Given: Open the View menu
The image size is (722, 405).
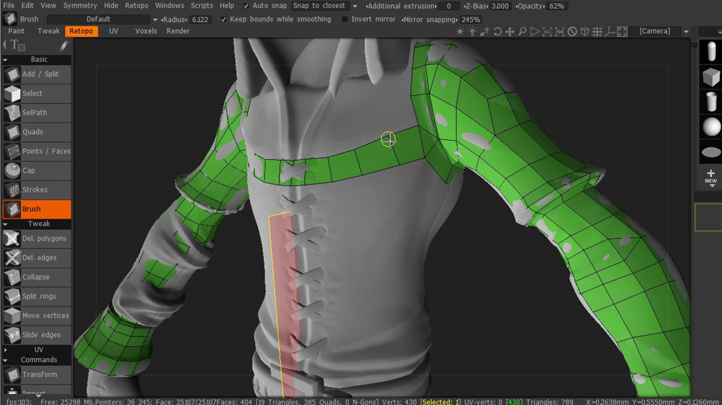Looking at the screenshot, I should 48,6.
